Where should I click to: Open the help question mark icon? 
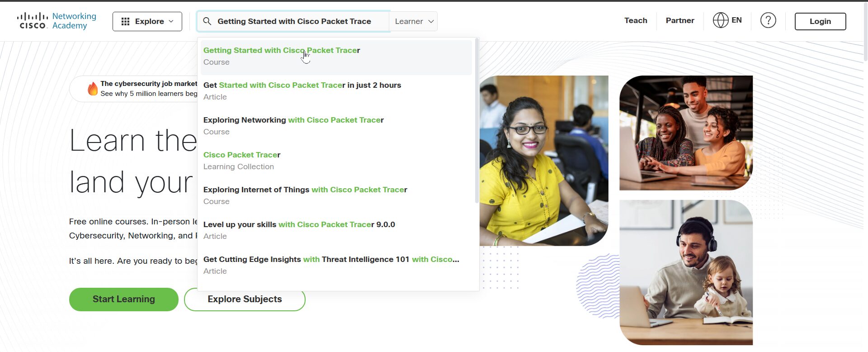click(768, 20)
